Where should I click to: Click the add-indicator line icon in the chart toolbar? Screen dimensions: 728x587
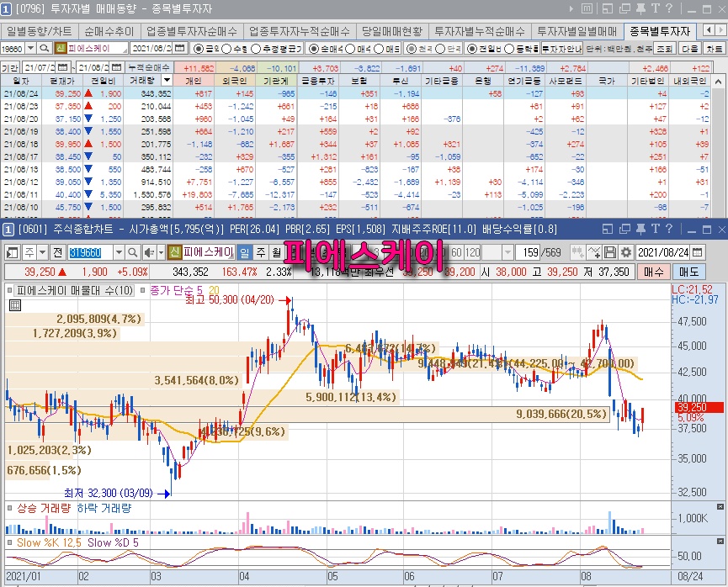(593, 253)
